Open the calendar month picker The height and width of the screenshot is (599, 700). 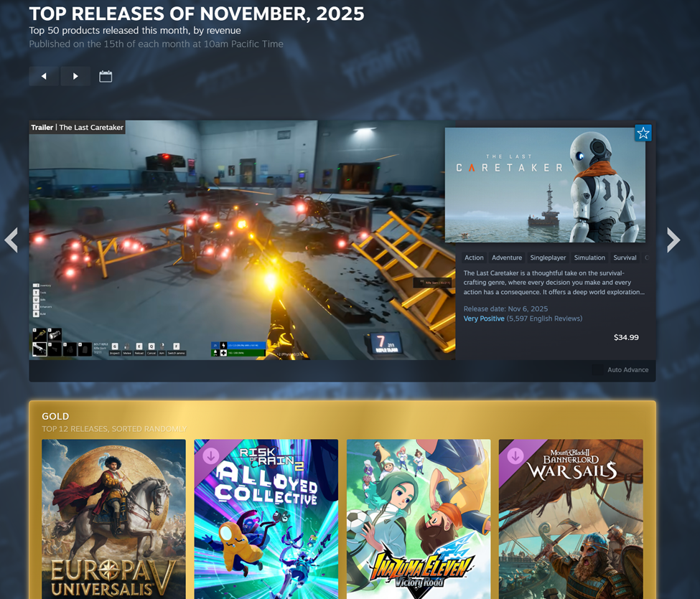point(106,76)
